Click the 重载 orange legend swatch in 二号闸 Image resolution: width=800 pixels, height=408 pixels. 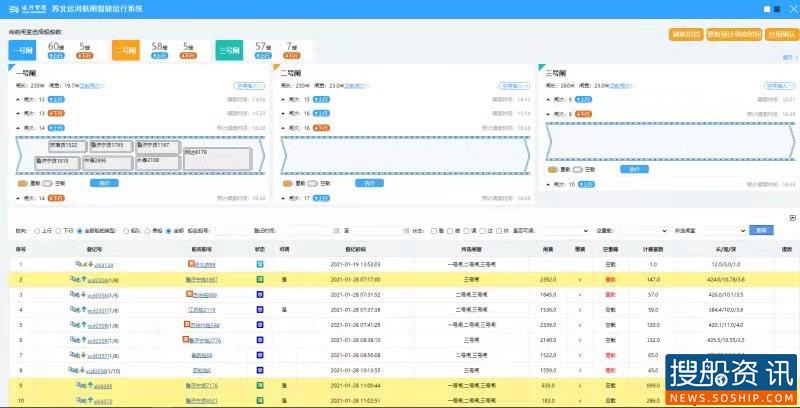287,183
